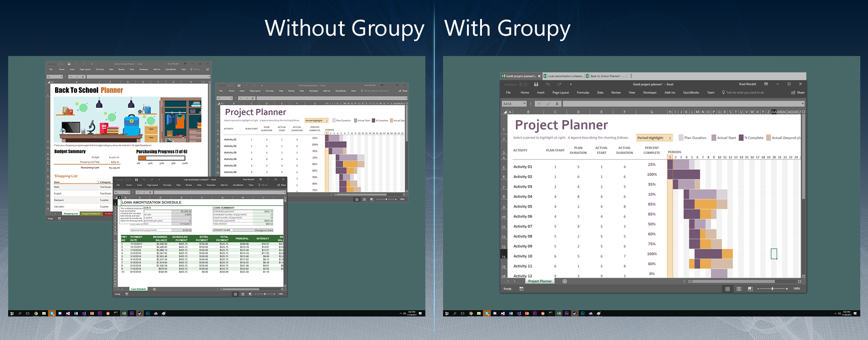Viewport: 868px width, 340px height.
Task: Open Ribbon Display Options icon near Brad Wardell
Action: (x=766, y=84)
